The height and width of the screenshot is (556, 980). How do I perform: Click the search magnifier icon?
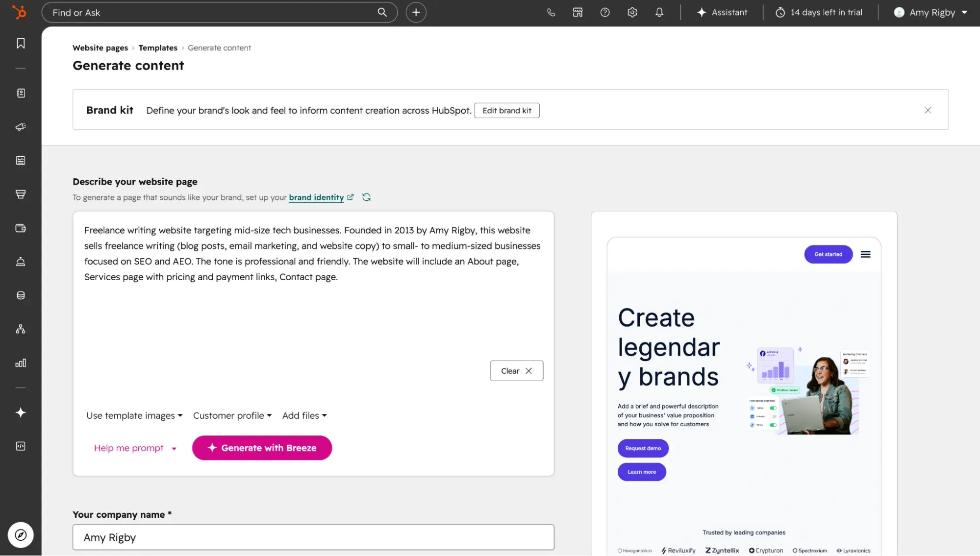click(382, 12)
